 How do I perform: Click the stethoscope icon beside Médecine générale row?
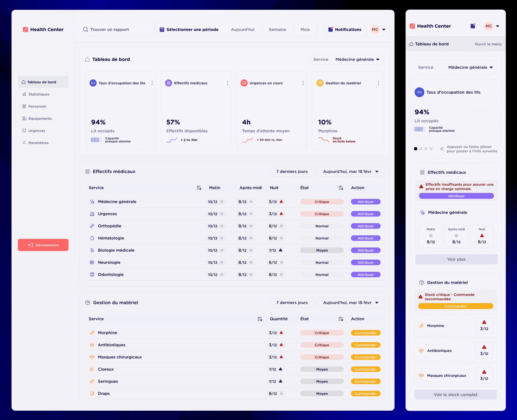[x=92, y=202]
